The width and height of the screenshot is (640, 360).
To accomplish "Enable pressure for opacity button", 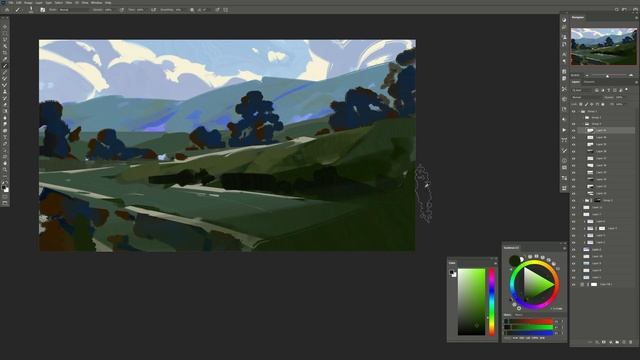I will point(122,10).
